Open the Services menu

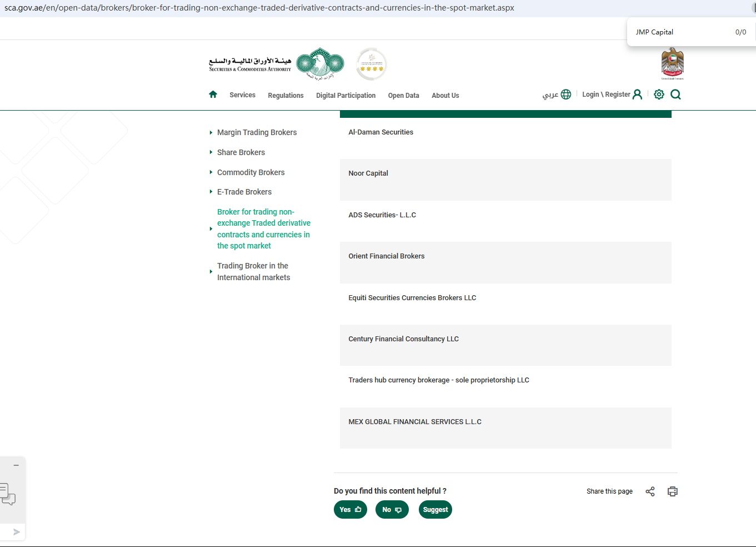(x=243, y=95)
